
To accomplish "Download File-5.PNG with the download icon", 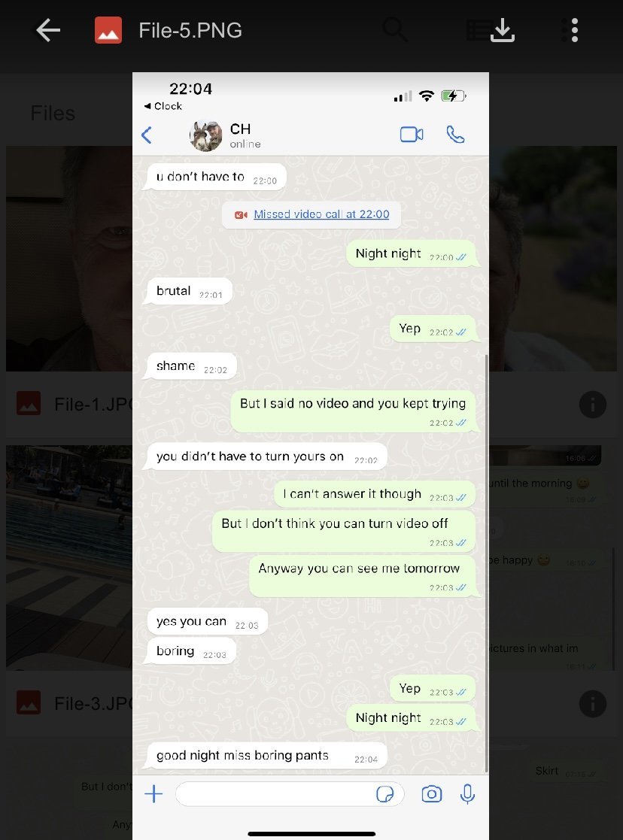I will [x=503, y=30].
